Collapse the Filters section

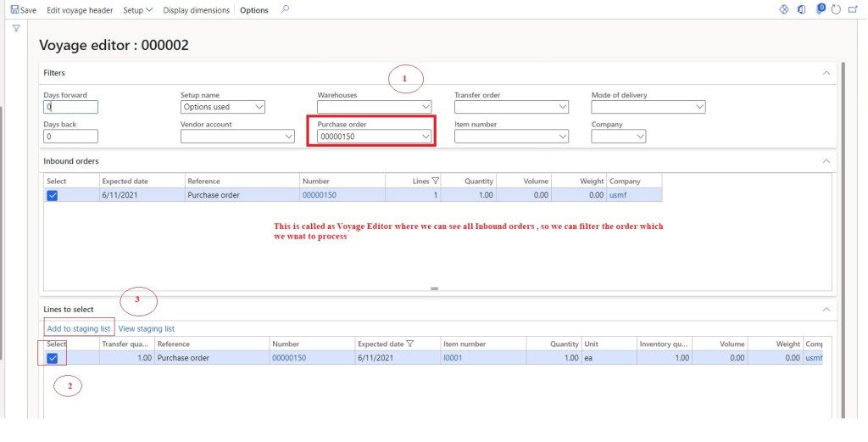[x=826, y=73]
